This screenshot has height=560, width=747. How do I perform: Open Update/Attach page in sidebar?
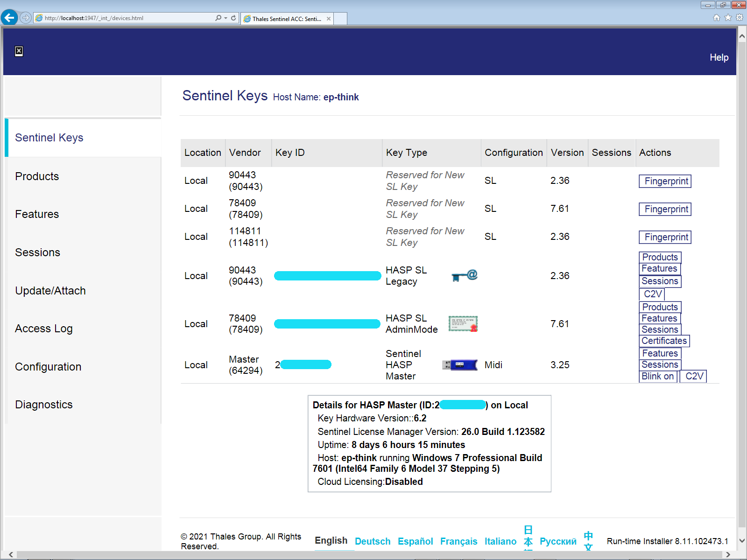click(50, 291)
